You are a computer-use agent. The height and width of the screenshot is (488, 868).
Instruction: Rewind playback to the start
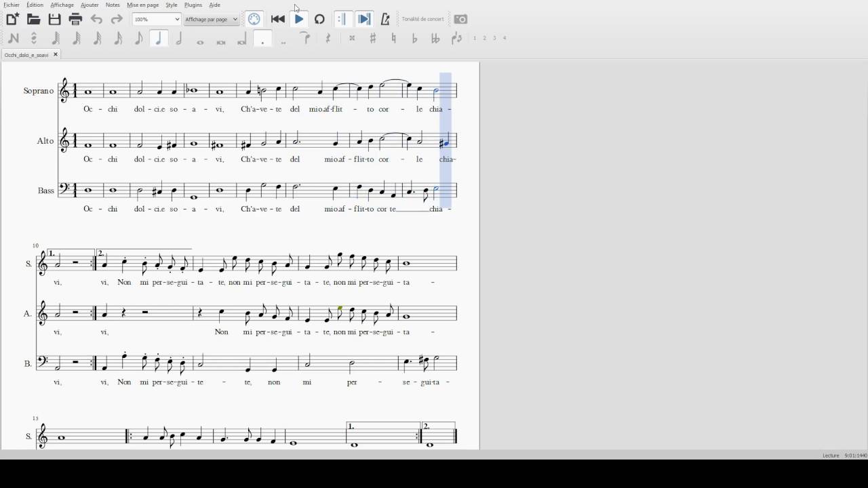277,20
